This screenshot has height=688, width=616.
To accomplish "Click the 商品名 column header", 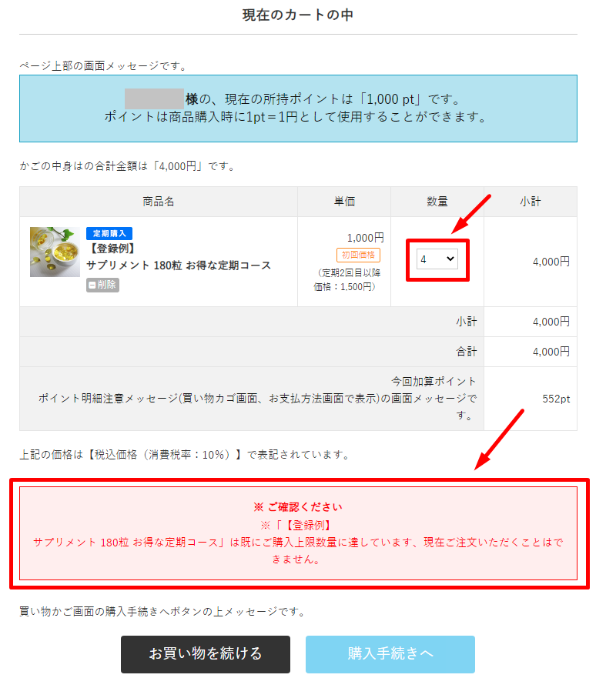I will coord(159,202).
